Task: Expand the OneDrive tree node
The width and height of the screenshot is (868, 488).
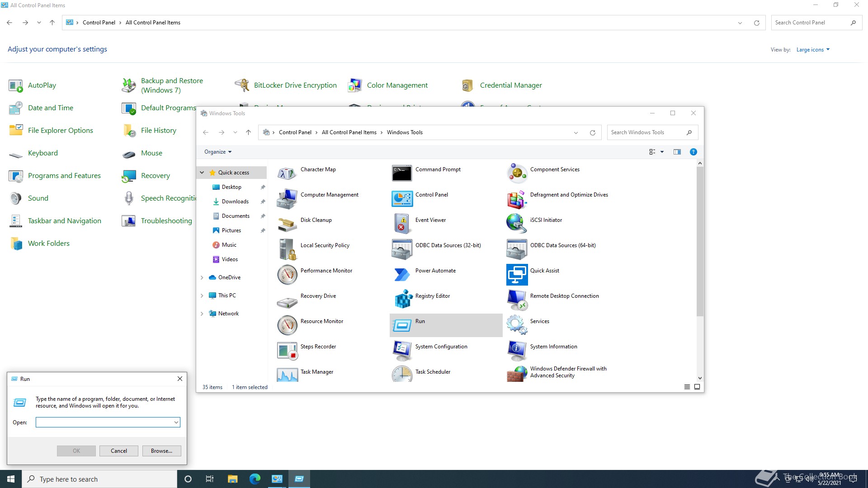Action: pyautogui.click(x=202, y=277)
